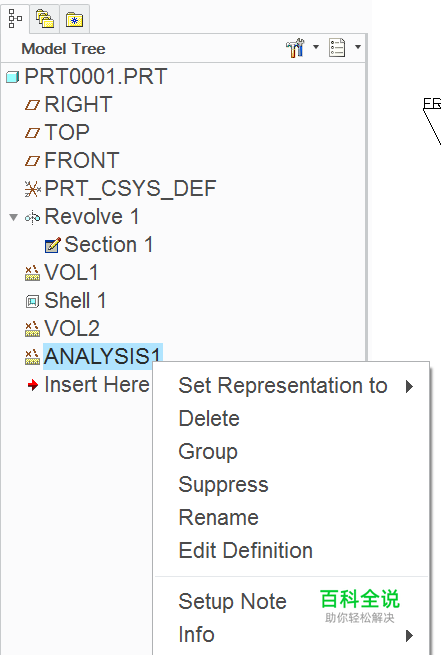Click the Model Tree show list icon

[337, 48]
